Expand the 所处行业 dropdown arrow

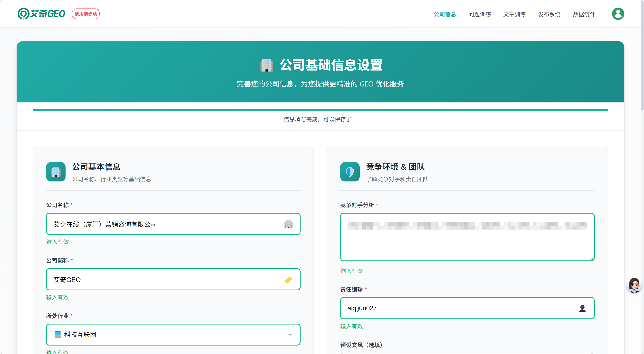click(290, 335)
